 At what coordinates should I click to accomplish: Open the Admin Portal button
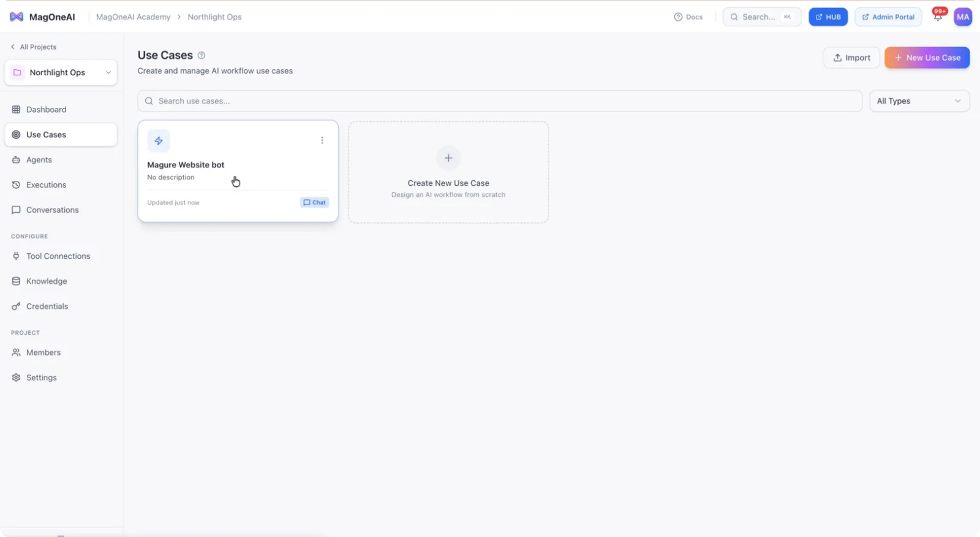coord(888,17)
